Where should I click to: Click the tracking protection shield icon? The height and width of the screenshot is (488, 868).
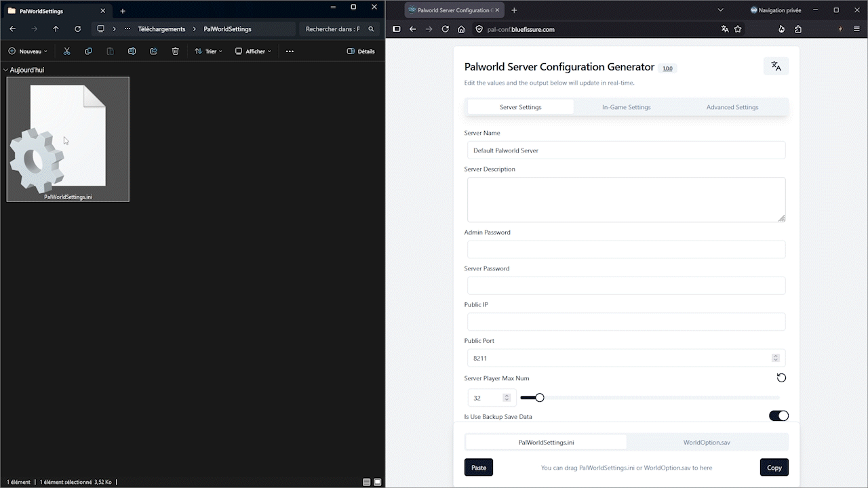pyautogui.click(x=479, y=29)
